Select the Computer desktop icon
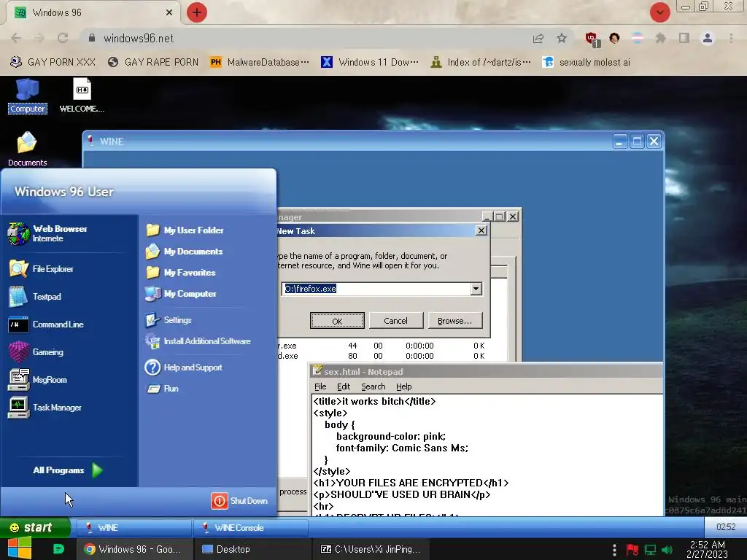This screenshot has width=747, height=560. pos(28,97)
